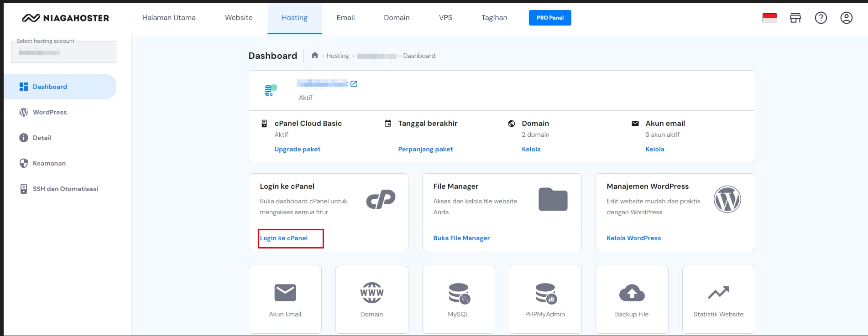This screenshot has width=868, height=336.
Task: Select WordPress in the left sidebar
Action: pyautogui.click(x=49, y=112)
